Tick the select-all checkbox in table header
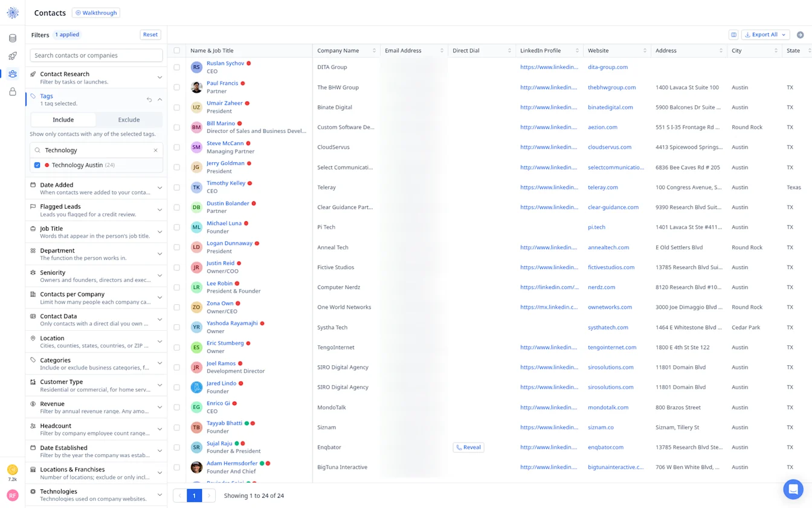Screen dimensions: 812x508 177,51
